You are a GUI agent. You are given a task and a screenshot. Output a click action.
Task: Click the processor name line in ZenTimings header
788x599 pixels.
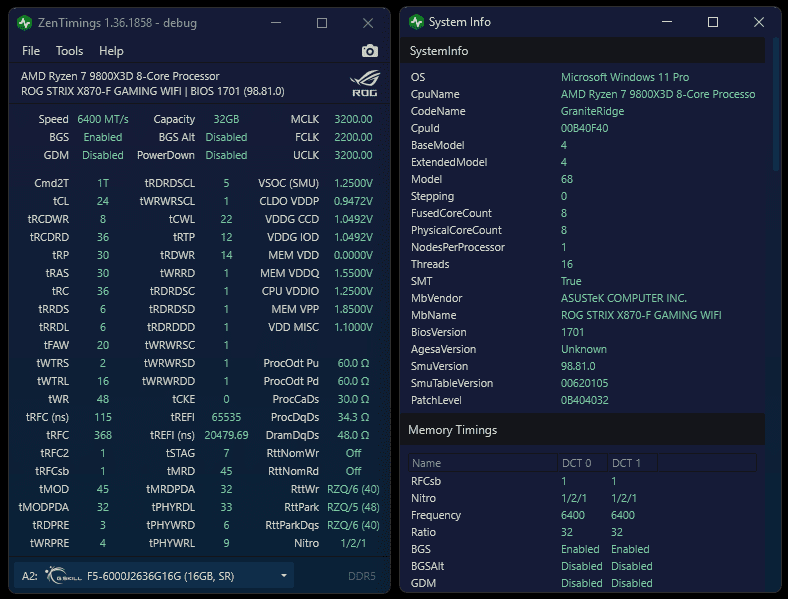[120, 76]
